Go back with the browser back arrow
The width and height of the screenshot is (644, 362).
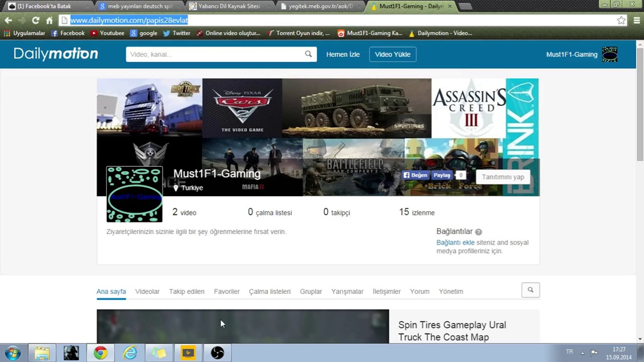(8, 20)
